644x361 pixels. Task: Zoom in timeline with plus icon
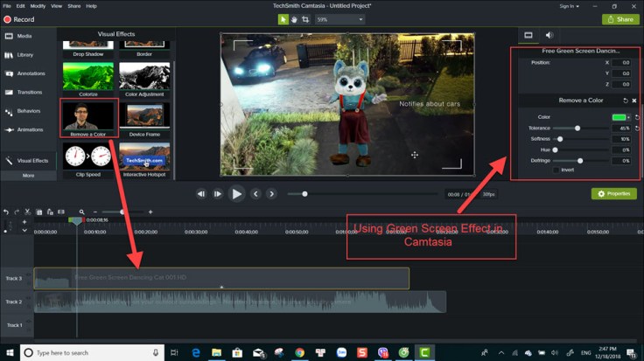[x=150, y=212]
